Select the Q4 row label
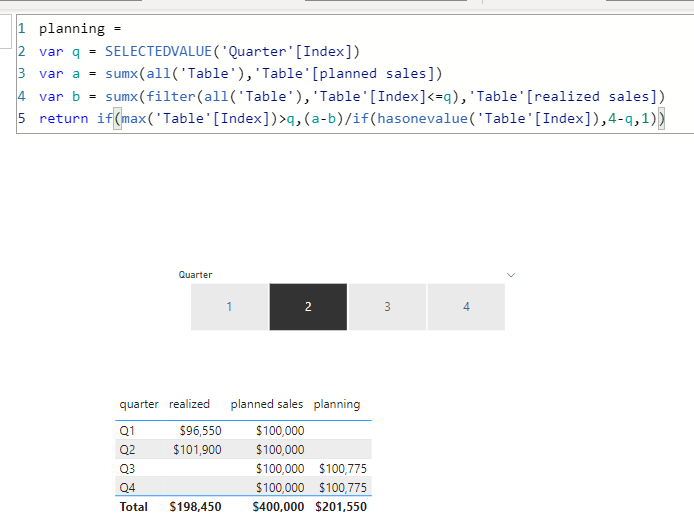694x529 pixels. pyautogui.click(x=127, y=488)
